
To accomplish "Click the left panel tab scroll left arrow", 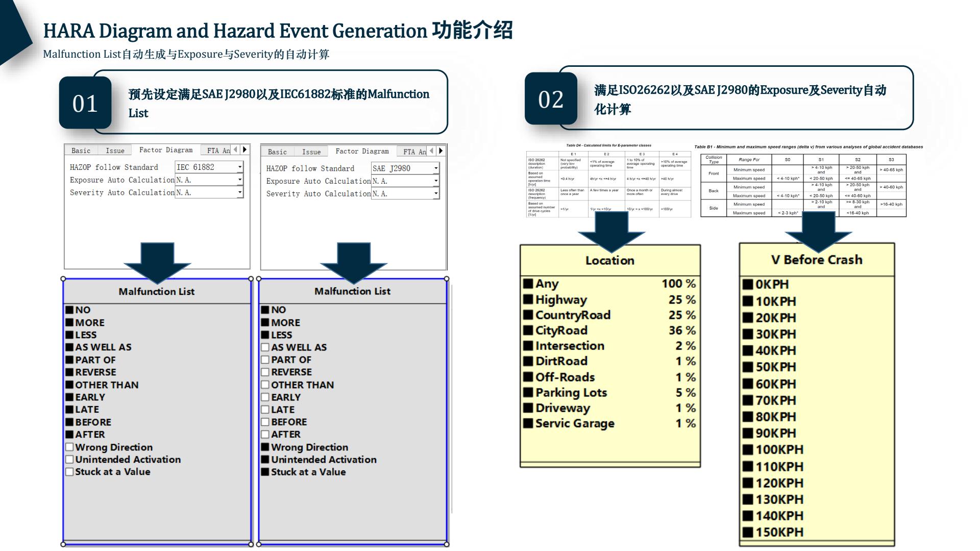I will 235,149.
